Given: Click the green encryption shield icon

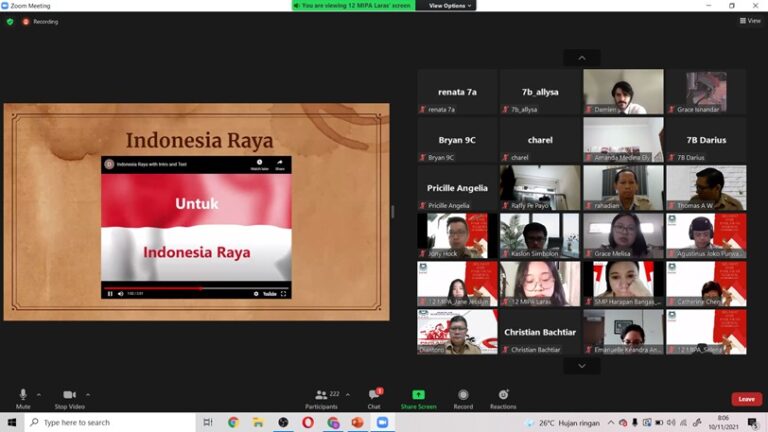Looking at the screenshot, I should coord(10,20).
